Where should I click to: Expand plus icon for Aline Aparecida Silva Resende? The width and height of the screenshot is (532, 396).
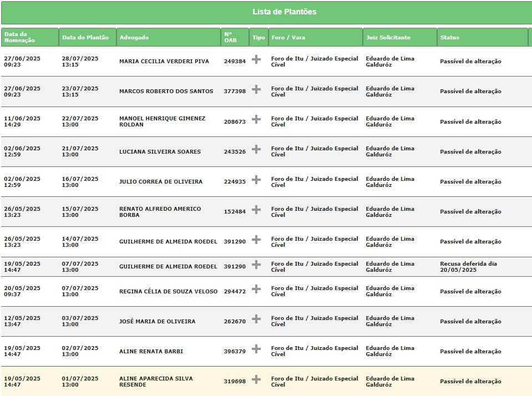coord(256,379)
